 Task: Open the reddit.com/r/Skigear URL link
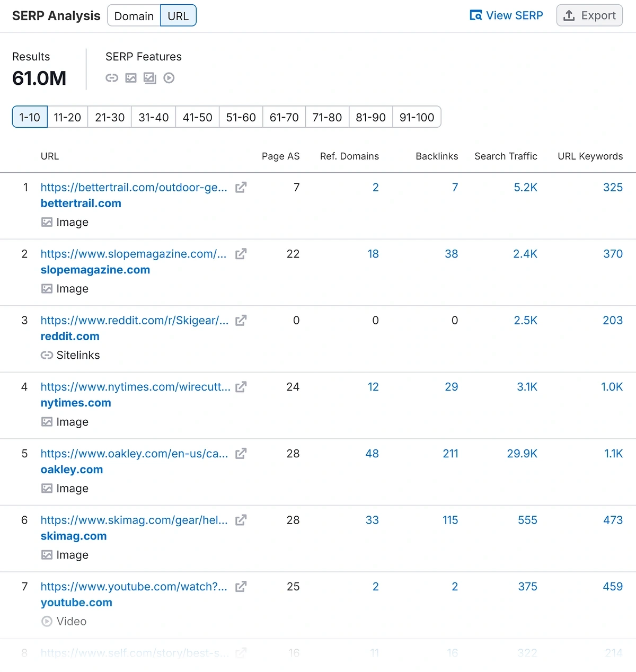point(135,320)
